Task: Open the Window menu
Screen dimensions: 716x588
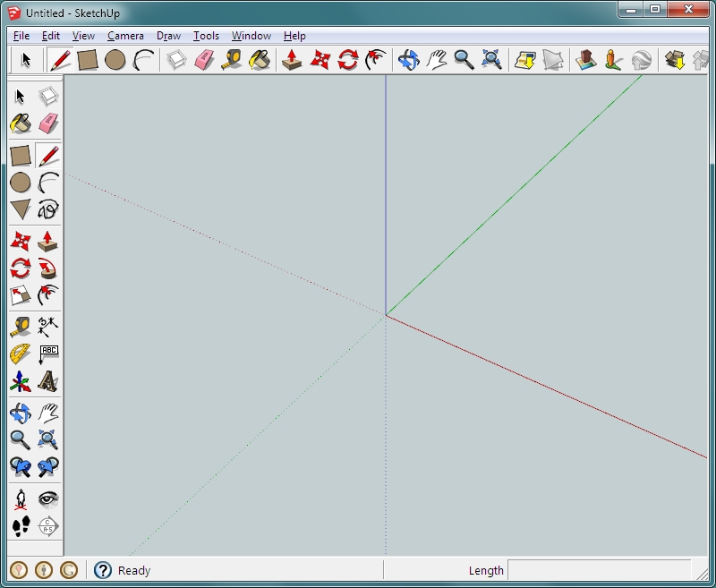Action: pyautogui.click(x=251, y=36)
